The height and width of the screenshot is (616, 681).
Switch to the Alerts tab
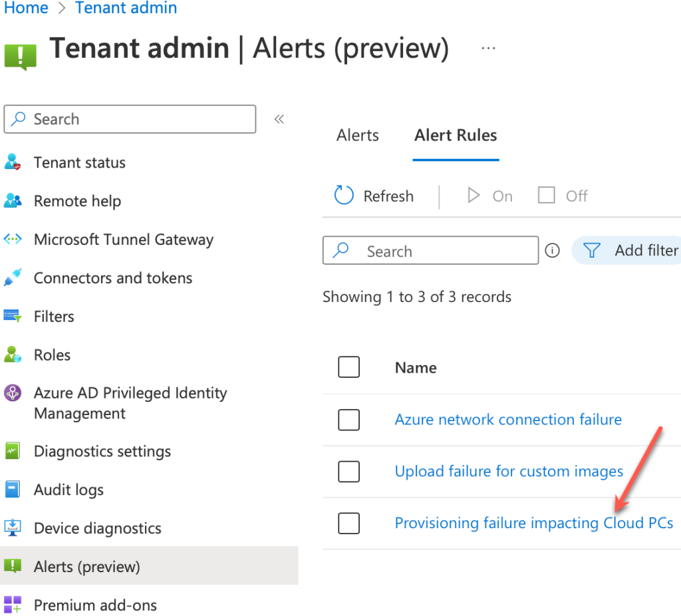point(357,136)
